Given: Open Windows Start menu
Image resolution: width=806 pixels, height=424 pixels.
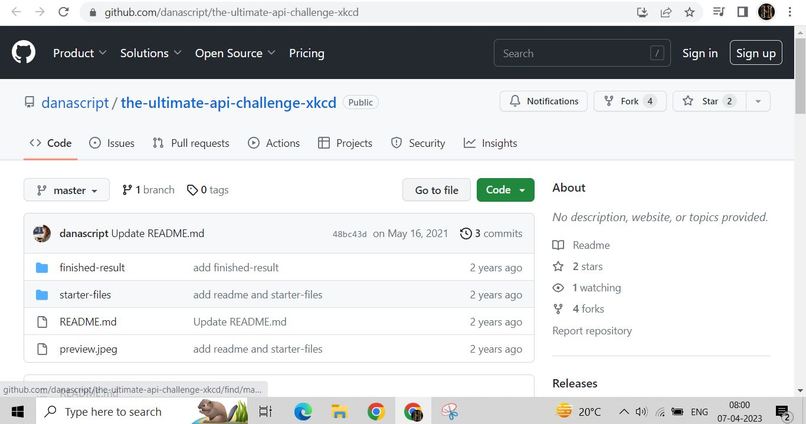Looking at the screenshot, I should pyautogui.click(x=17, y=412).
